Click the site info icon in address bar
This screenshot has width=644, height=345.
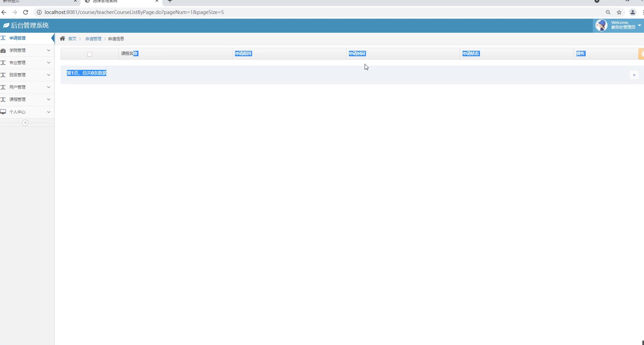[x=39, y=12]
